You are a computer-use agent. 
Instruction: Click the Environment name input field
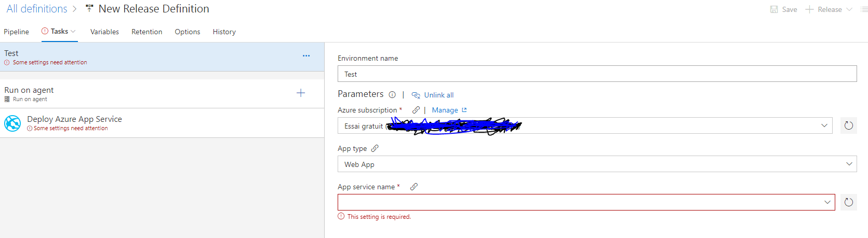click(x=596, y=74)
